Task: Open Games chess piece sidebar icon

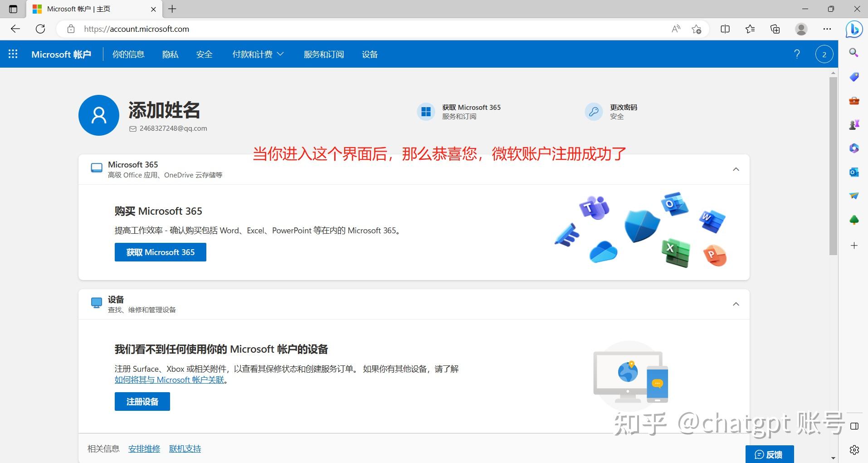Action: (x=854, y=124)
